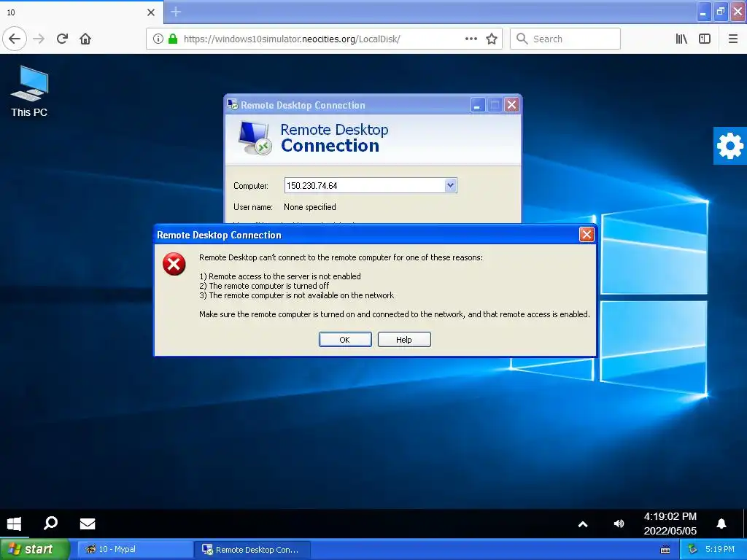
Task: Switch to 10 - Mypal taskbar item
Action: (134, 549)
